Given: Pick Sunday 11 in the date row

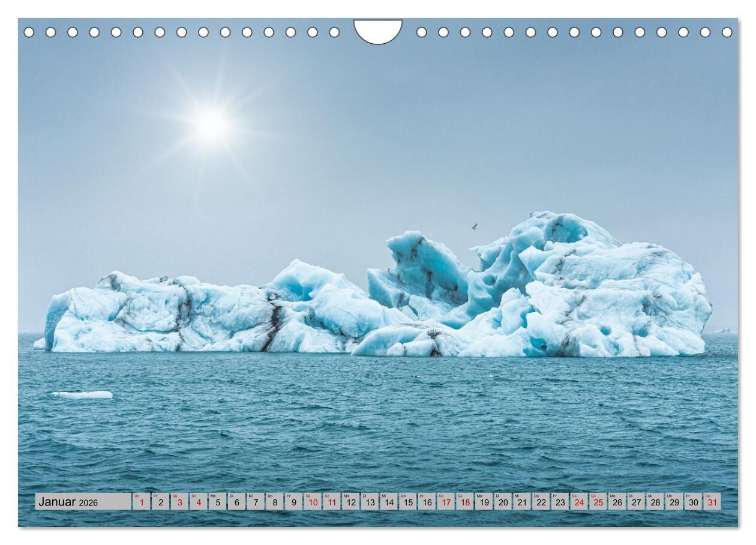Looking at the screenshot, I should tap(332, 502).
